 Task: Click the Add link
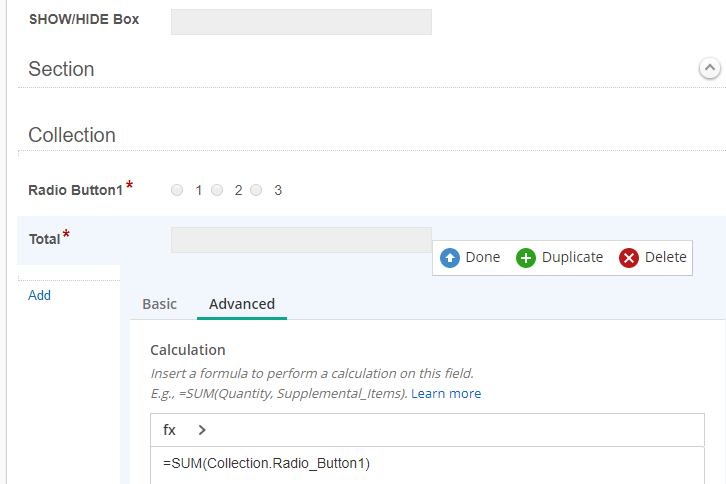coord(39,295)
